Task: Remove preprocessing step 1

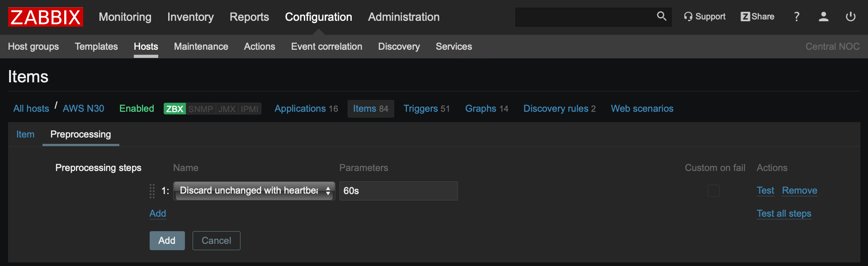Action: pos(799,190)
